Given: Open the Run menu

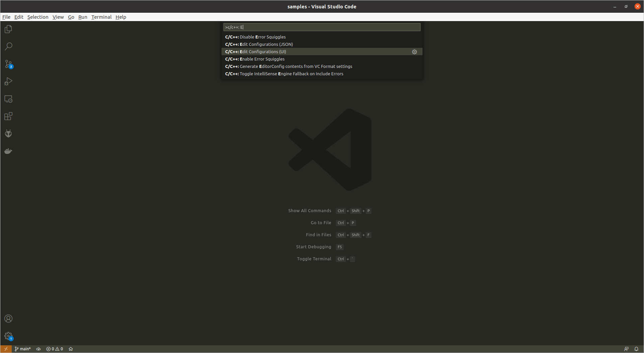Looking at the screenshot, I should (83, 17).
